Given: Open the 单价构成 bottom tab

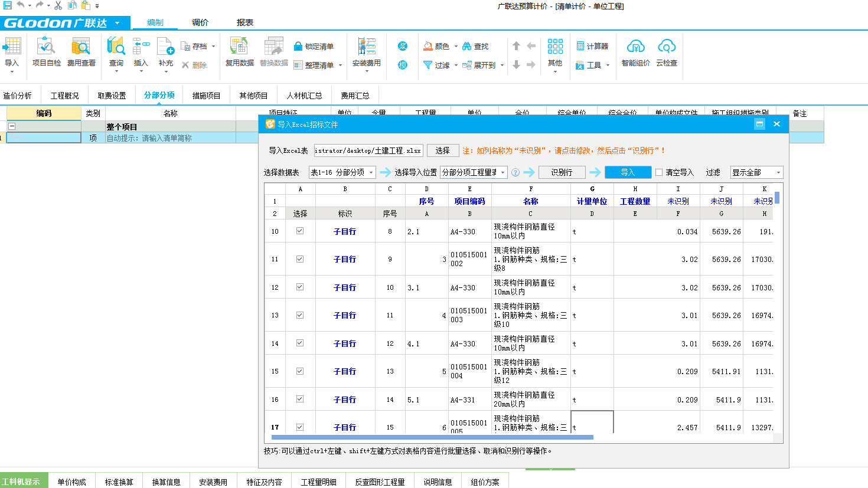Looking at the screenshot, I should 72,482.
